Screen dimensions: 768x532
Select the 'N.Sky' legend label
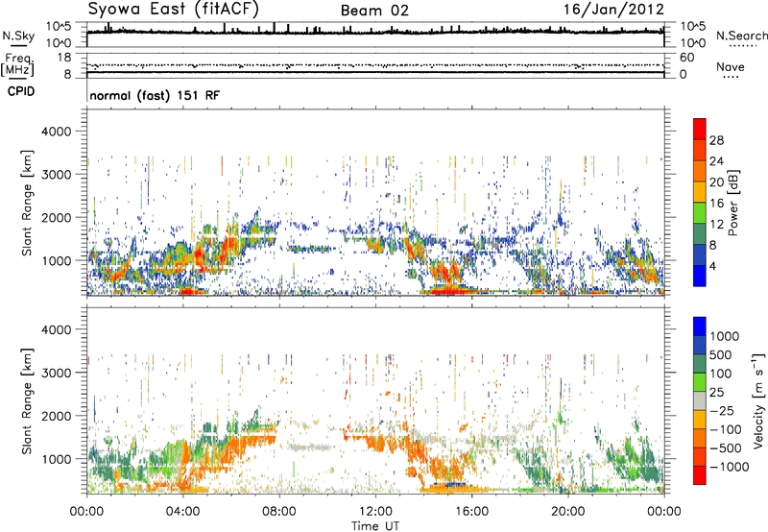18,36
